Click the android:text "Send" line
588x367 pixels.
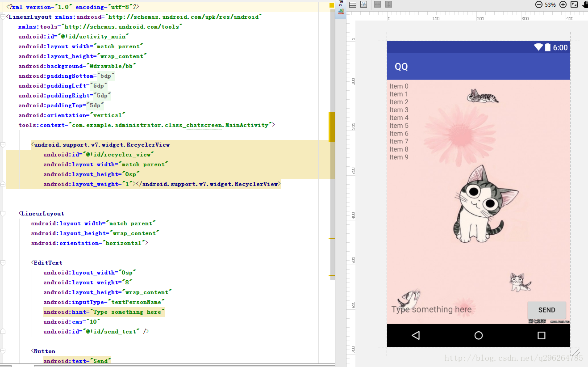tap(77, 361)
